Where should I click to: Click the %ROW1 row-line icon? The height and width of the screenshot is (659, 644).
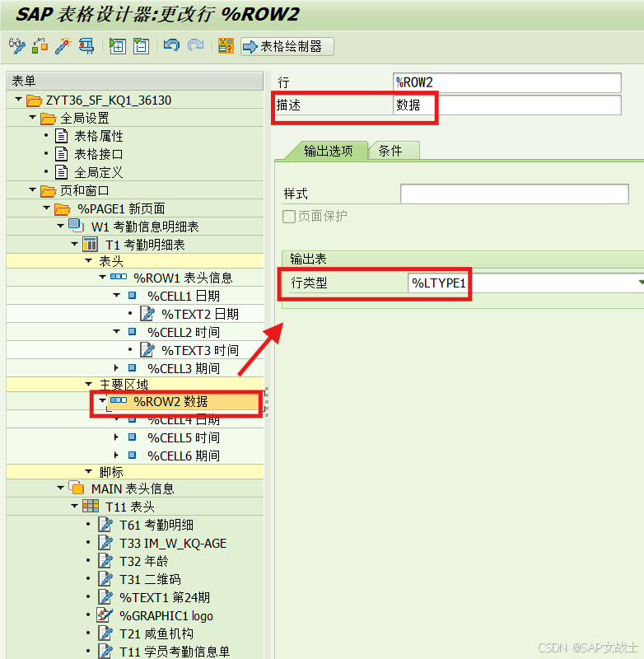point(119,277)
